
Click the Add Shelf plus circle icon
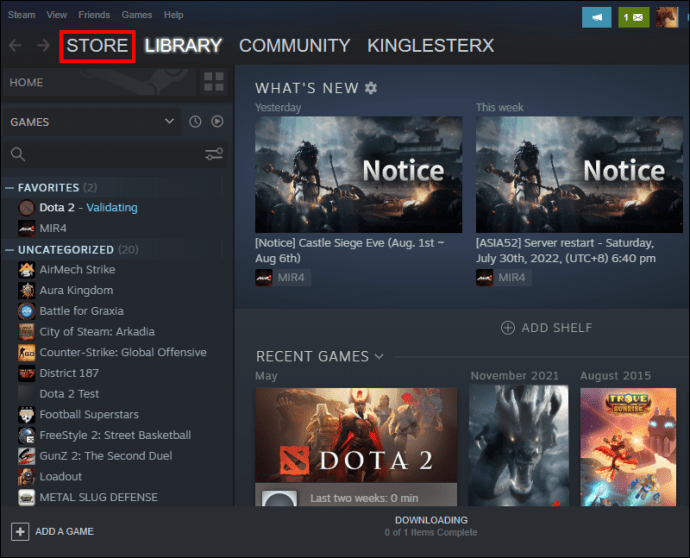(x=507, y=328)
